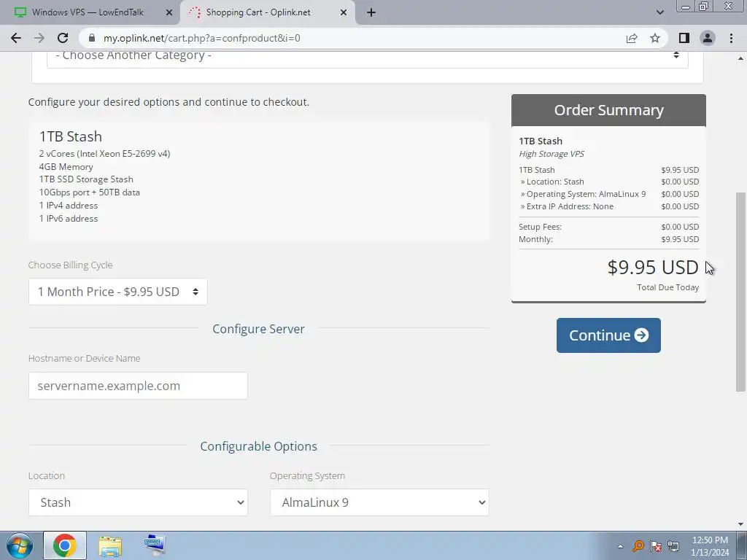Open the computer keyboard taskbar app

155,545
